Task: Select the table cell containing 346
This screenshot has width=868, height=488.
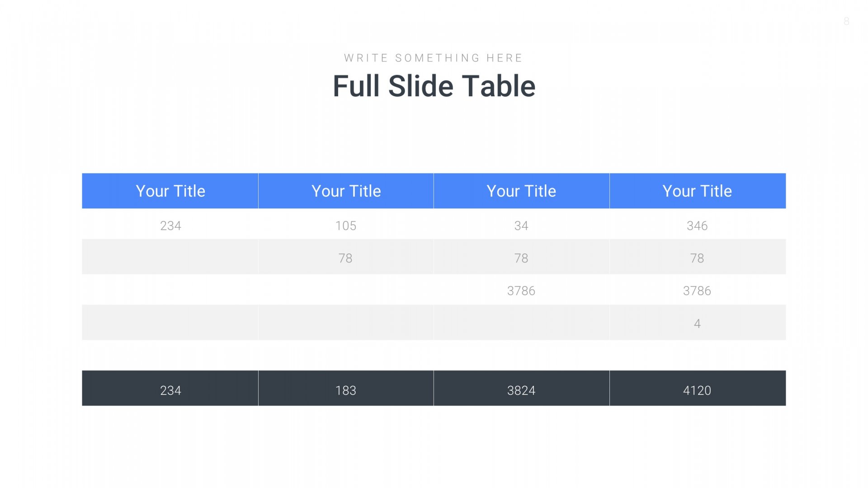Action: [x=697, y=225]
